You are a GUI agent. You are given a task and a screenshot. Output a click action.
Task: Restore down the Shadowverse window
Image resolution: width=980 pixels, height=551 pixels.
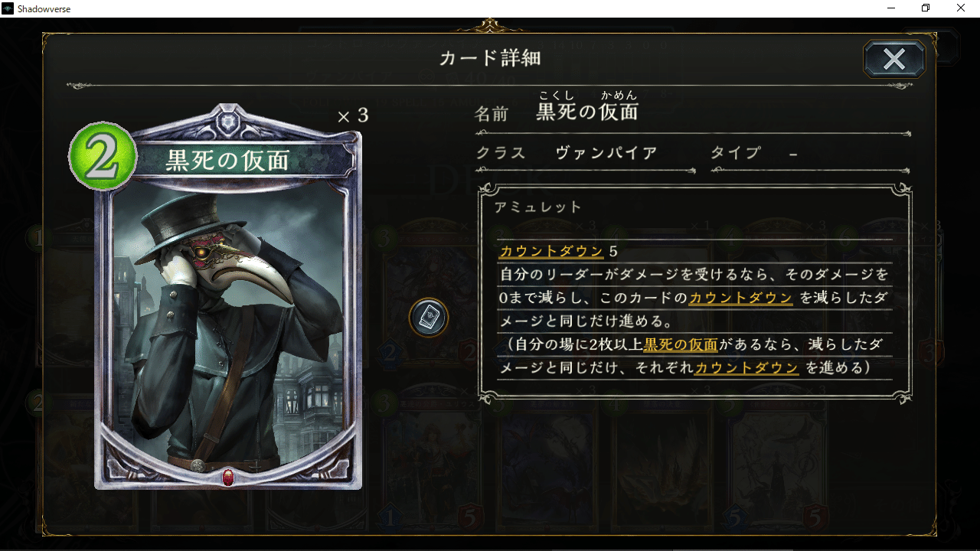926,8
